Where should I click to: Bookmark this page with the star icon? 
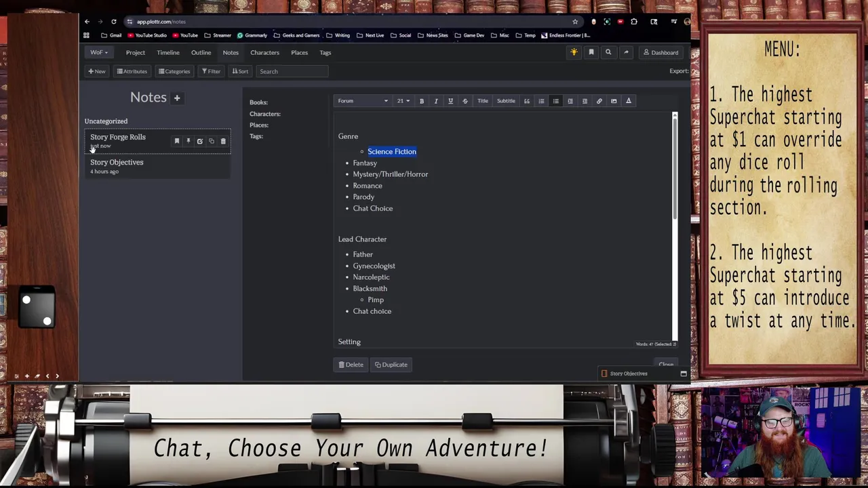pos(575,22)
